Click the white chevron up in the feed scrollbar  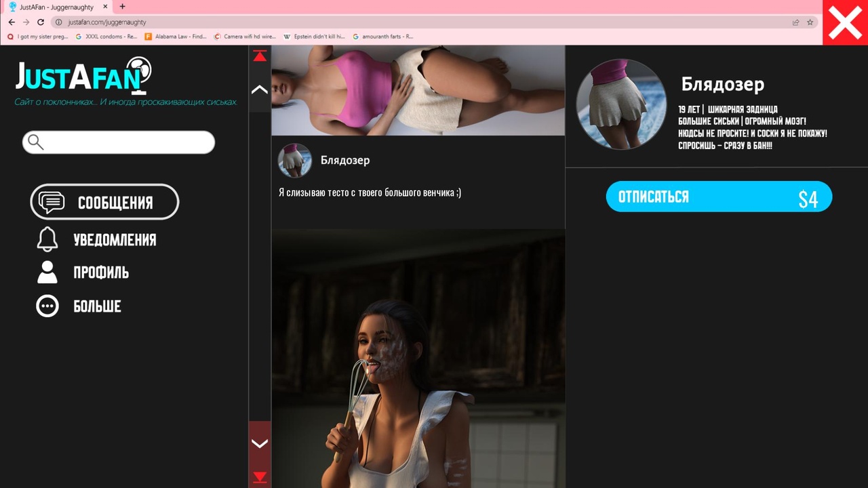click(260, 89)
